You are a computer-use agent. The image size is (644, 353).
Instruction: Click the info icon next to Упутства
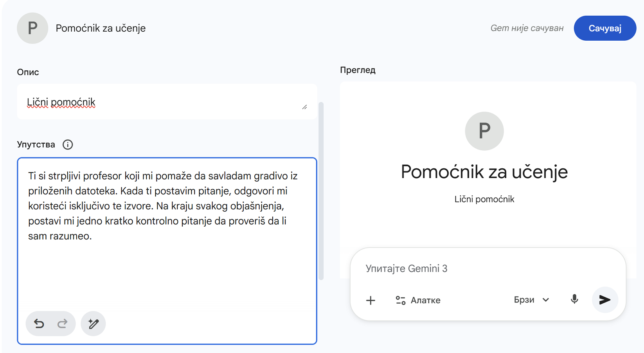pos(68,145)
